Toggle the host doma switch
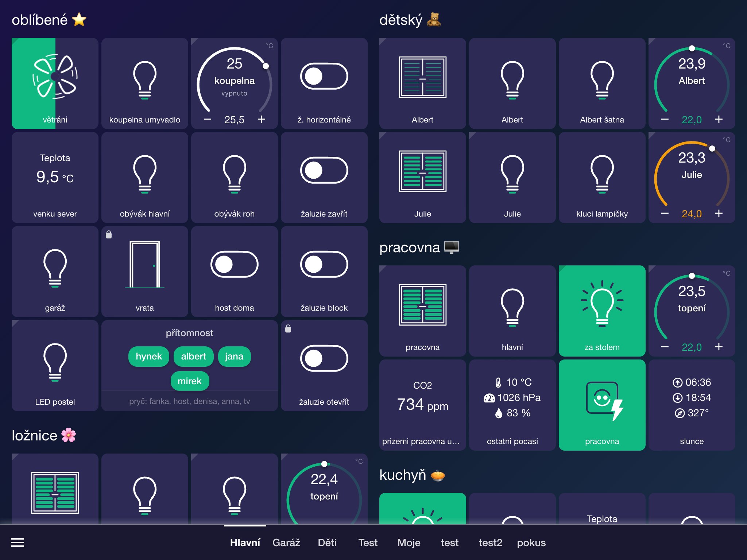This screenshot has width=747, height=560. (x=235, y=272)
